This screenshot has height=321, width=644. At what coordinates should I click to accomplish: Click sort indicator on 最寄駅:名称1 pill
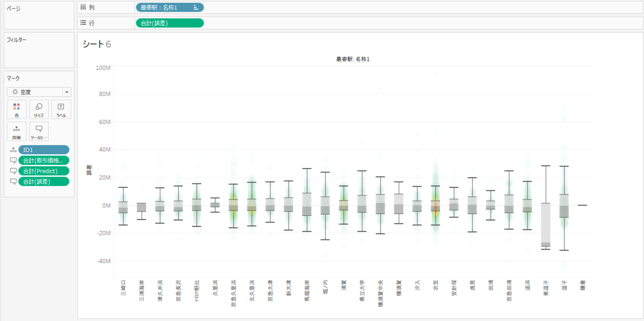(196, 8)
